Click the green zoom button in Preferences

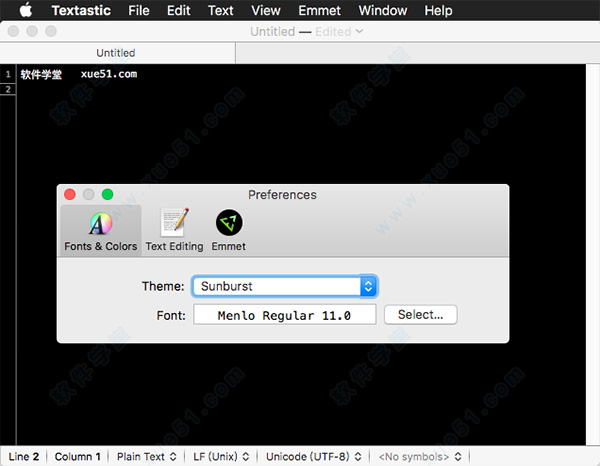pos(108,195)
